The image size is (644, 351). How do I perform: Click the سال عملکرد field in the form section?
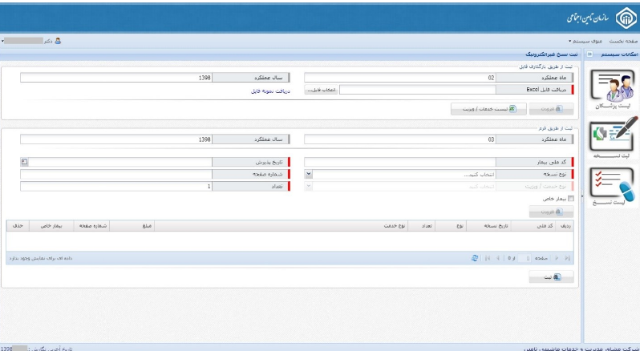point(115,139)
